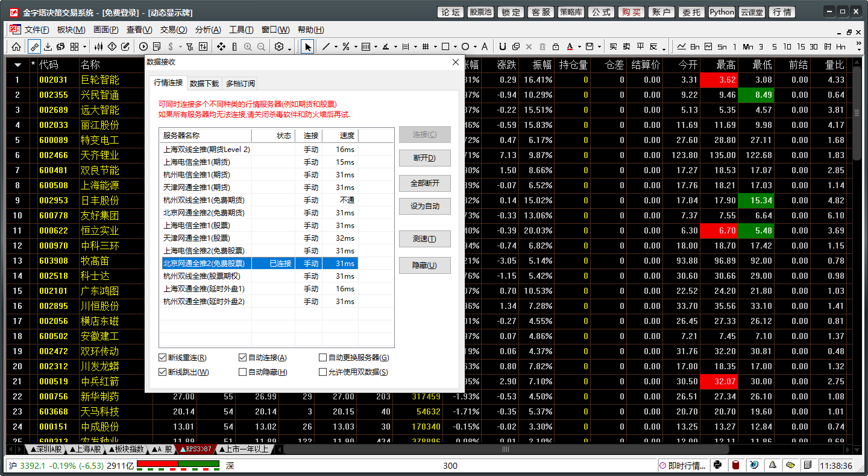
Task: Enable the 自动隐藏(H) checkbox
Action: [243, 372]
